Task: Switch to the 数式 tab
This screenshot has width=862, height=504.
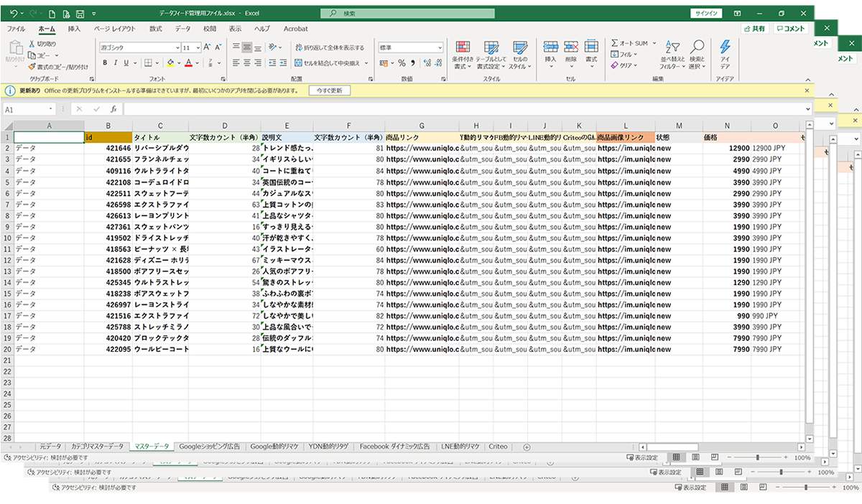Action: click(x=155, y=29)
